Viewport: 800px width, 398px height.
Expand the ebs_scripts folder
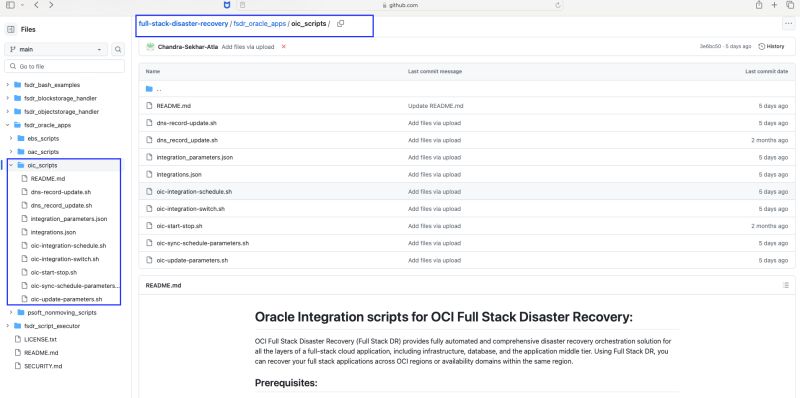pos(11,138)
